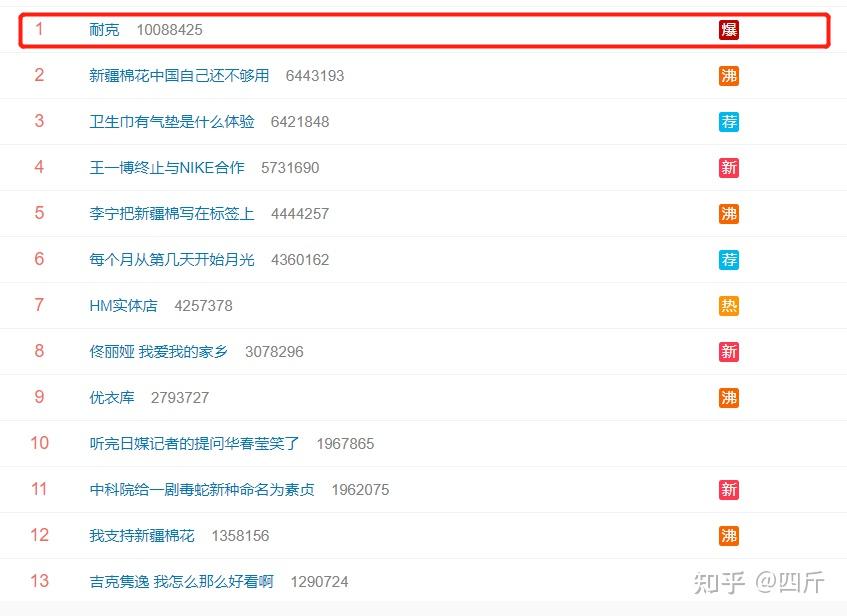Click the 沸 badge on 新疆棉花中国自己还不够用 row

729,76
